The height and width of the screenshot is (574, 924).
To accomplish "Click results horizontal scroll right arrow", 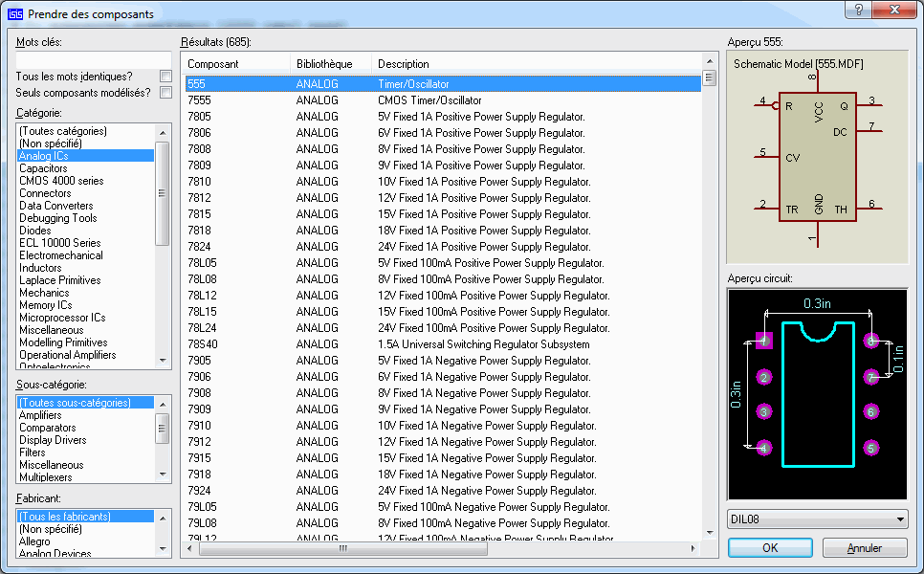I will (693, 548).
